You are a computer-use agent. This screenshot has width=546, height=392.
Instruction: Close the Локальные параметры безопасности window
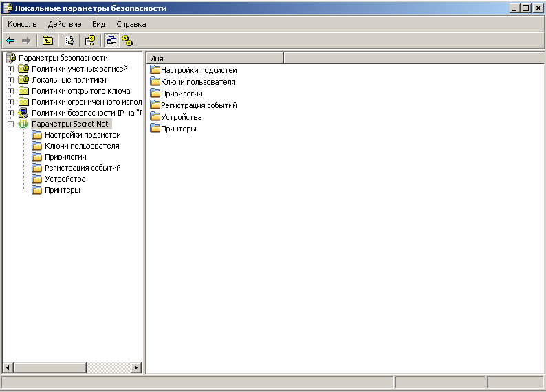538,8
